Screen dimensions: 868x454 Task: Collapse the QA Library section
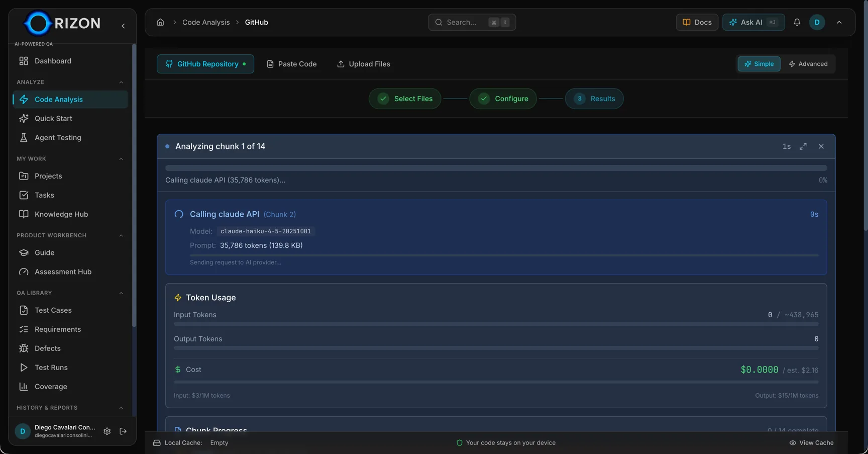[121, 293]
